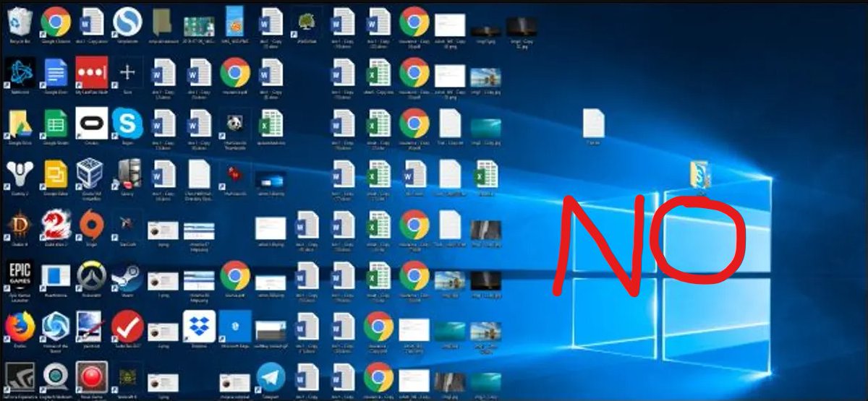Launch the Guild Wars 2 icon
Viewport: 868px width, 401px height.
point(55,225)
